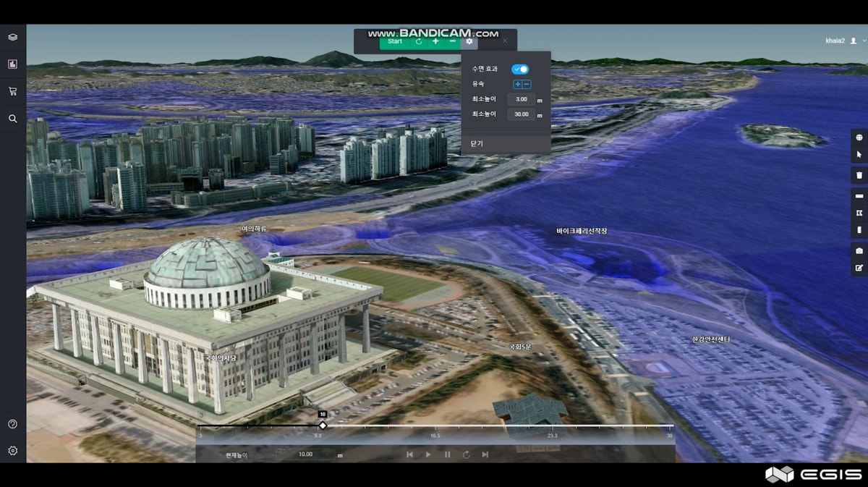This screenshot has width=868, height=487.
Task: Decrease flow speed with 유속 minus button
Action: click(527, 85)
